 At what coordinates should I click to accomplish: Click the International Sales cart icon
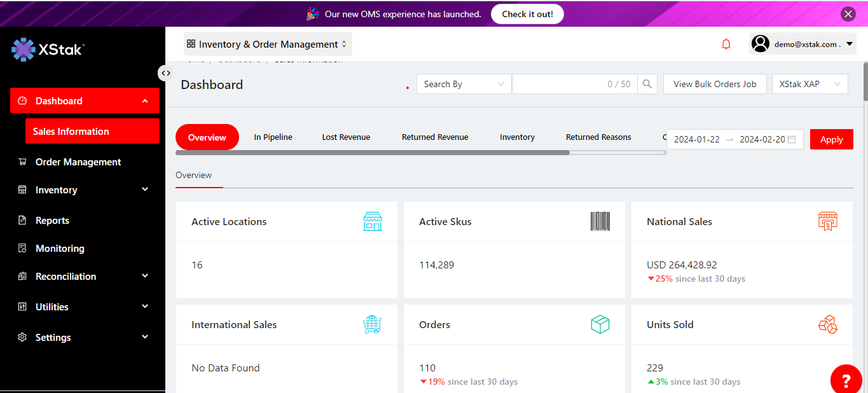pos(372,324)
